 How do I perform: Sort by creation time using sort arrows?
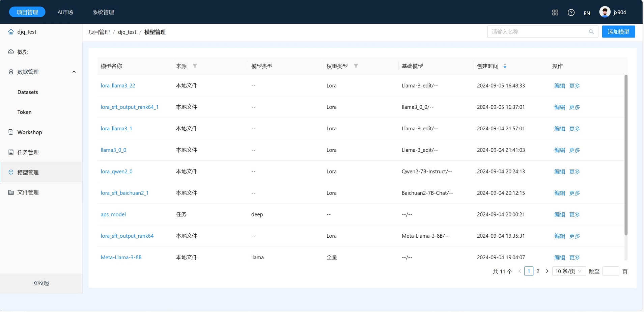(505, 66)
